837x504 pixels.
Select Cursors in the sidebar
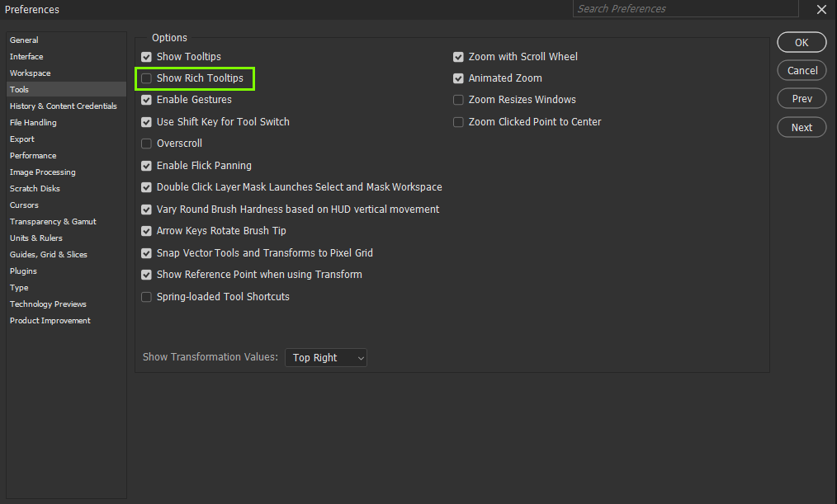pos(24,205)
